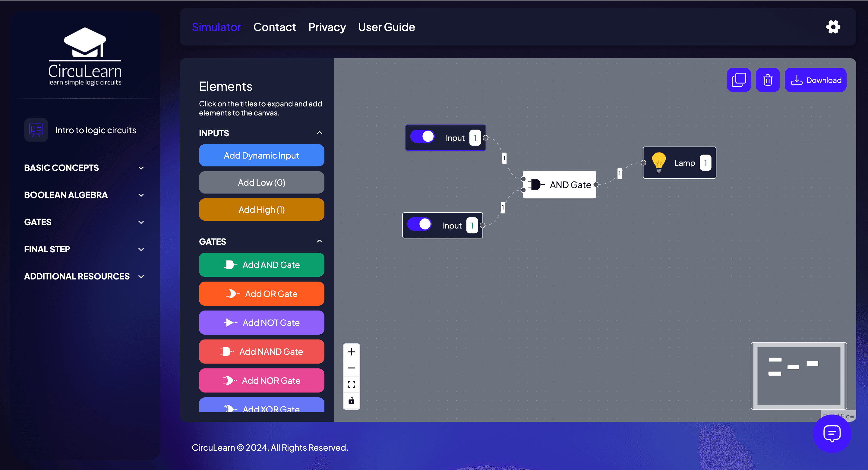Clear the canvas with the trash icon

[x=768, y=80]
